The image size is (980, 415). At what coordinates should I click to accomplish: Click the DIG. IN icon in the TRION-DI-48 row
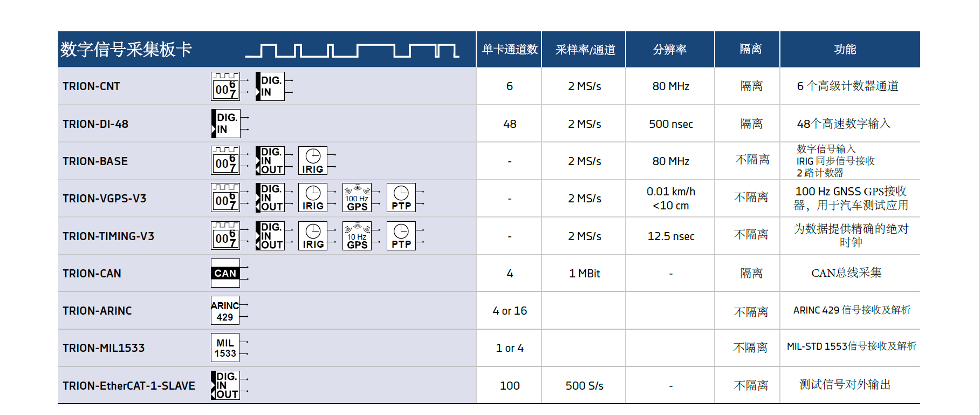[x=226, y=124]
